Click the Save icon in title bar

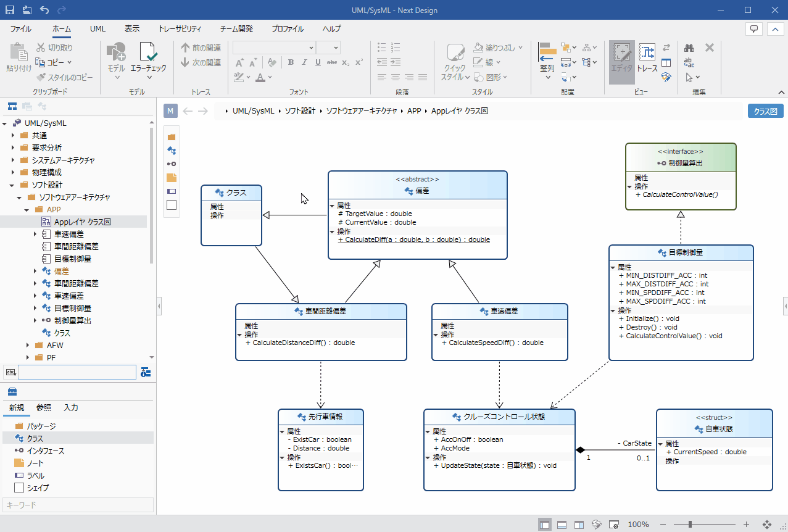[x=10, y=10]
